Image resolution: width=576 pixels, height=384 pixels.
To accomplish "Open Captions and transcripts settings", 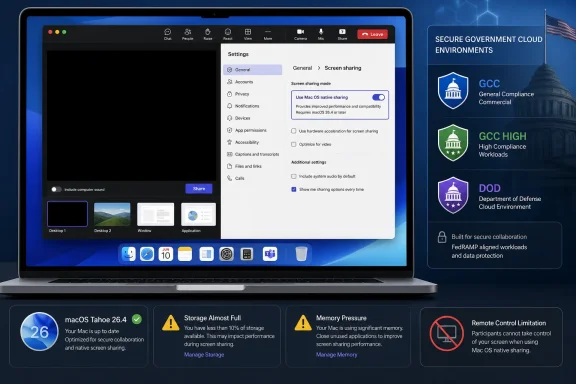I will (253, 154).
